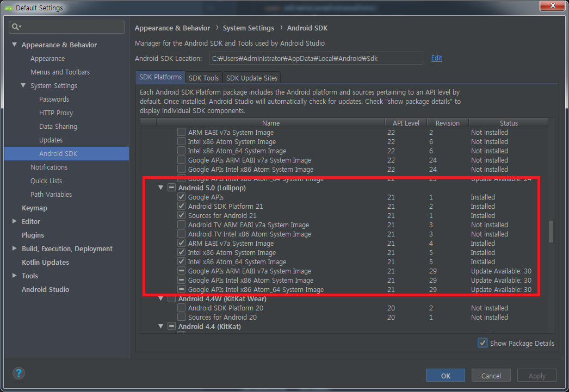
Task: Click 'Update Available: 30' for Google APIs ARM EABI v7a API 21
Action: coord(501,271)
